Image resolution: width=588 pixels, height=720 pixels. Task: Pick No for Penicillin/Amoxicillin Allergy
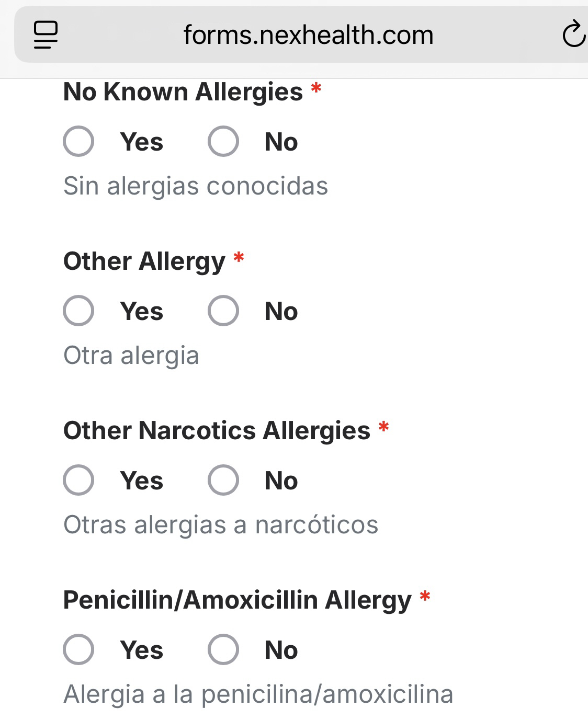click(223, 649)
